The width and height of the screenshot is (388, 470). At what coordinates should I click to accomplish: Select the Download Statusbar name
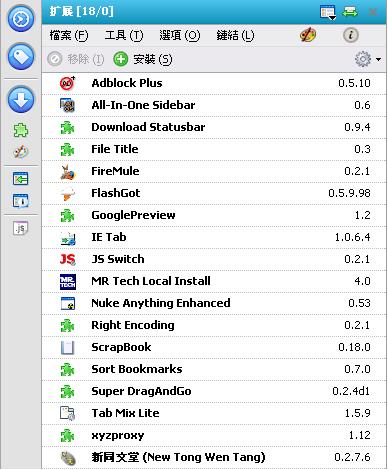pos(148,127)
